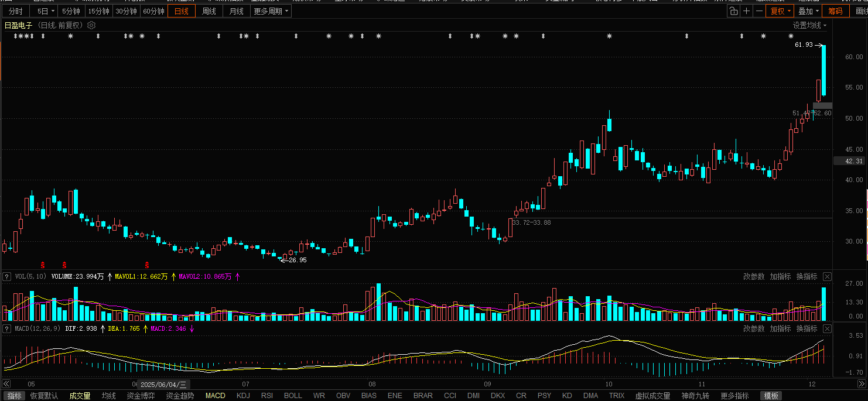Select the BOLL indicator
The width and height of the screenshot is (868, 401).
coord(293,396)
